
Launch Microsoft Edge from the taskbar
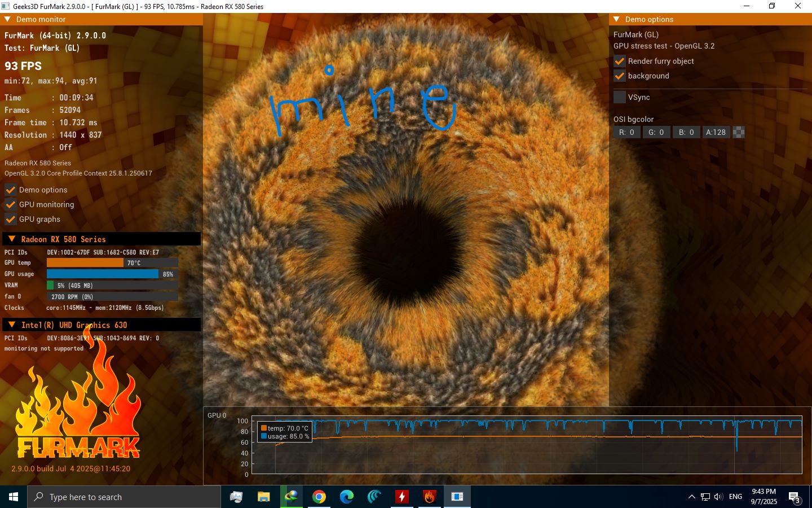click(x=347, y=497)
